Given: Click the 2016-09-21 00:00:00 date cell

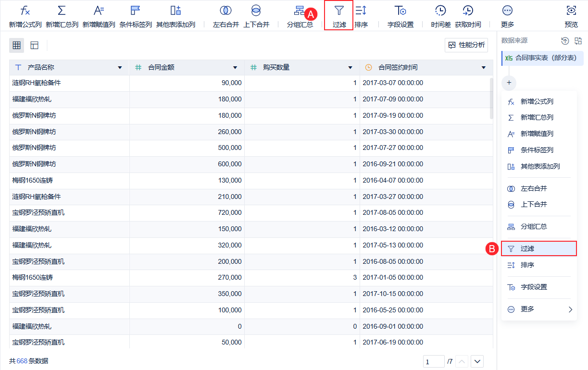Looking at the screenshot, I should tap(426, 164).
